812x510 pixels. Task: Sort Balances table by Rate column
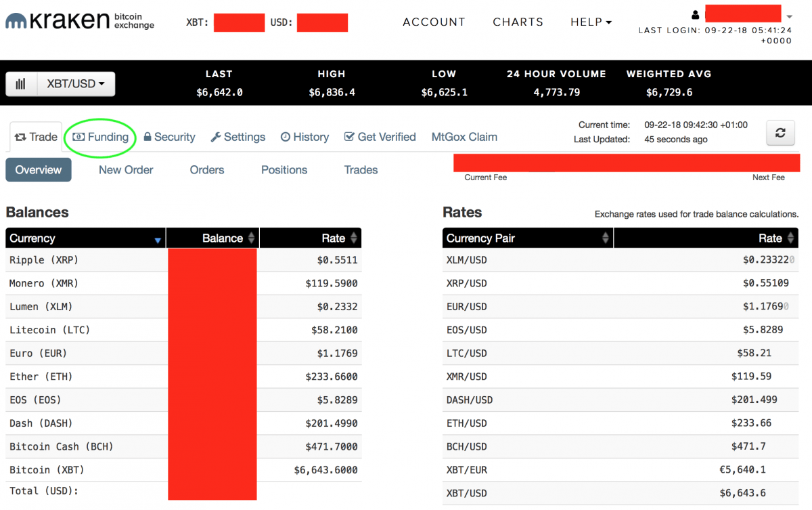click(311, 238)
